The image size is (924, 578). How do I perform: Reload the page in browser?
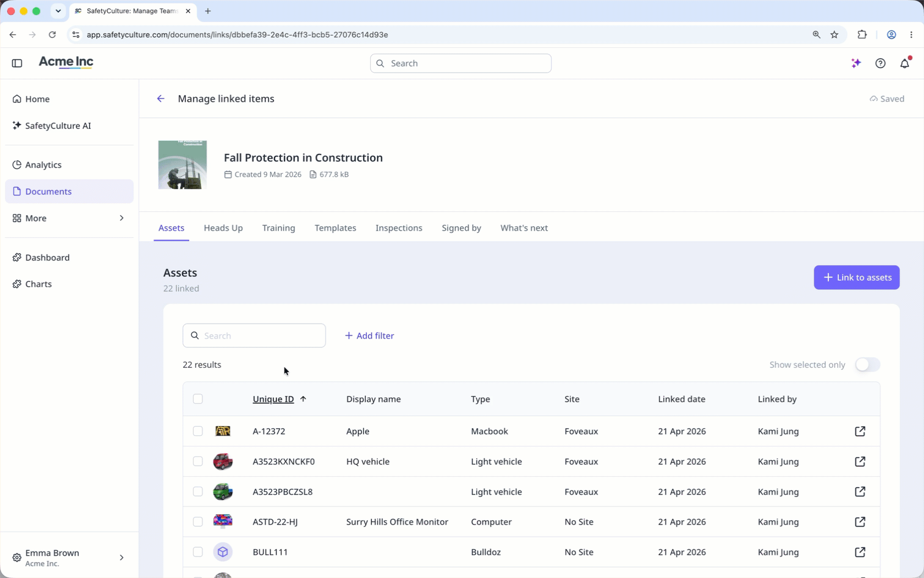click(x=52, y=35)
